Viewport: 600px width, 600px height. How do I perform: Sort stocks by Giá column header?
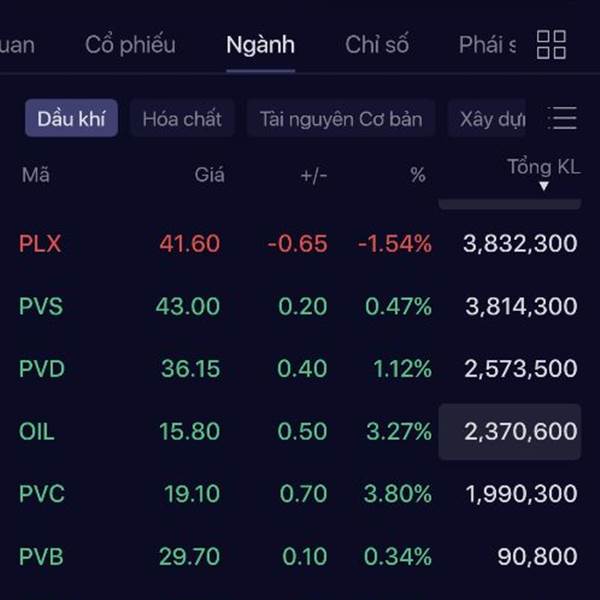pyautogui.click(x=209, y=175)
